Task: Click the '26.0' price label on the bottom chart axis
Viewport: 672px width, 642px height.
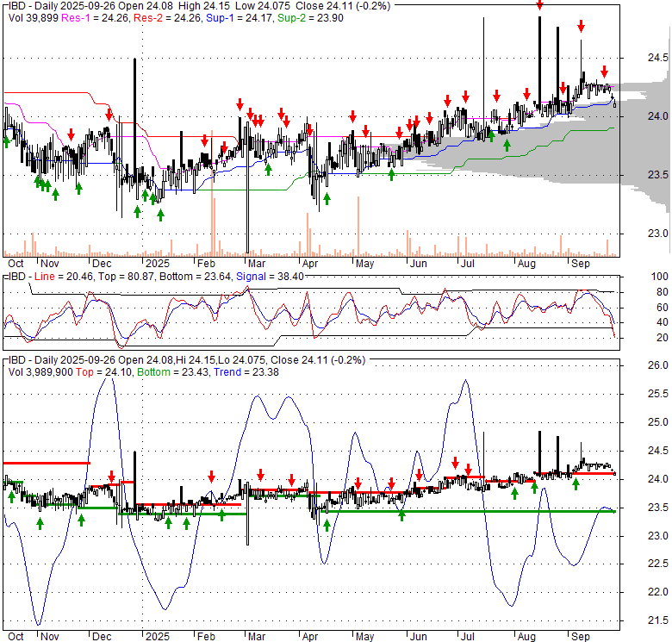Action: [x=658, y=365]
